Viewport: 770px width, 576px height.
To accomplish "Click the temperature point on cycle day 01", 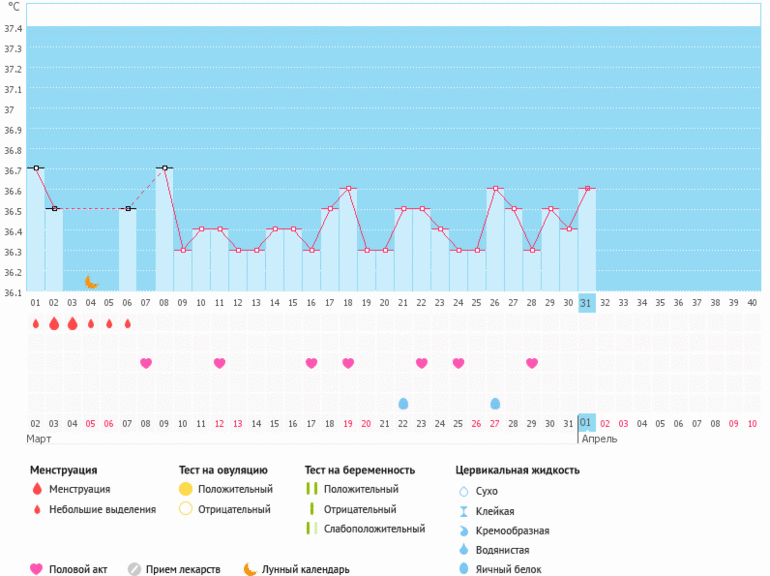I will click(36, 168).
